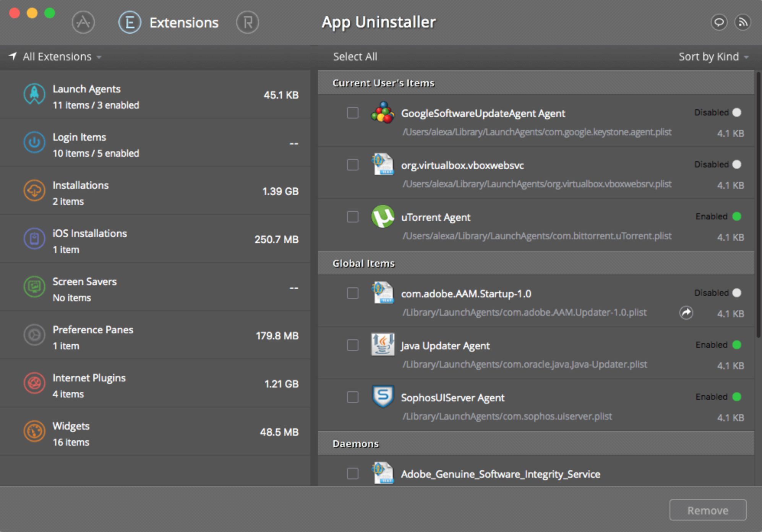Click the GoogleSoftwareUpdateAgent colored balls icon
The width and height of the screenshot is (762, 532).
click(383, 113)
